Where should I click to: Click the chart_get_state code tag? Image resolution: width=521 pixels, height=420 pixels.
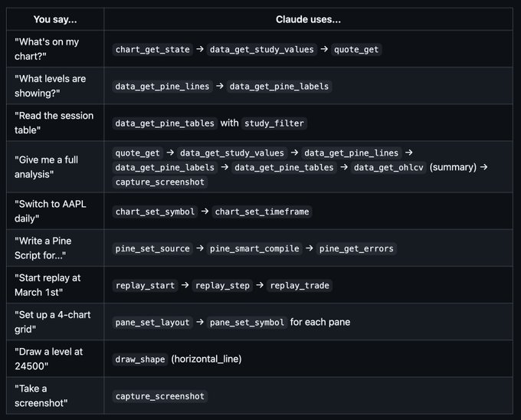152,50
